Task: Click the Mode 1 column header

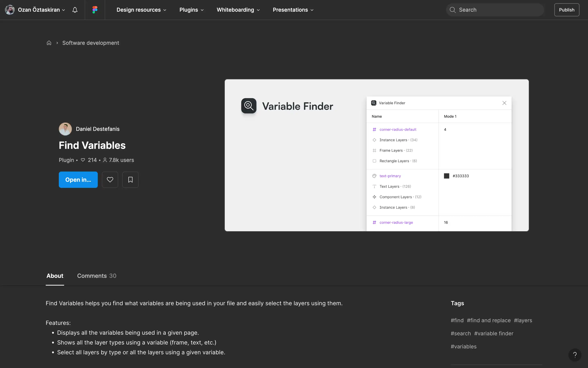Action: point(450,116)
